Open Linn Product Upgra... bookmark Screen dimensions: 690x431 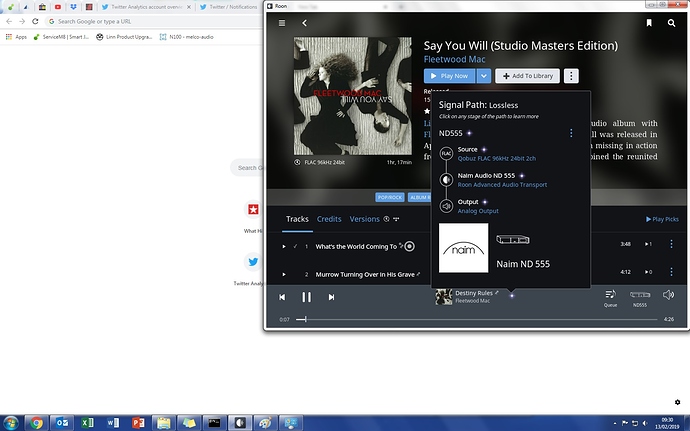(124, 37)
